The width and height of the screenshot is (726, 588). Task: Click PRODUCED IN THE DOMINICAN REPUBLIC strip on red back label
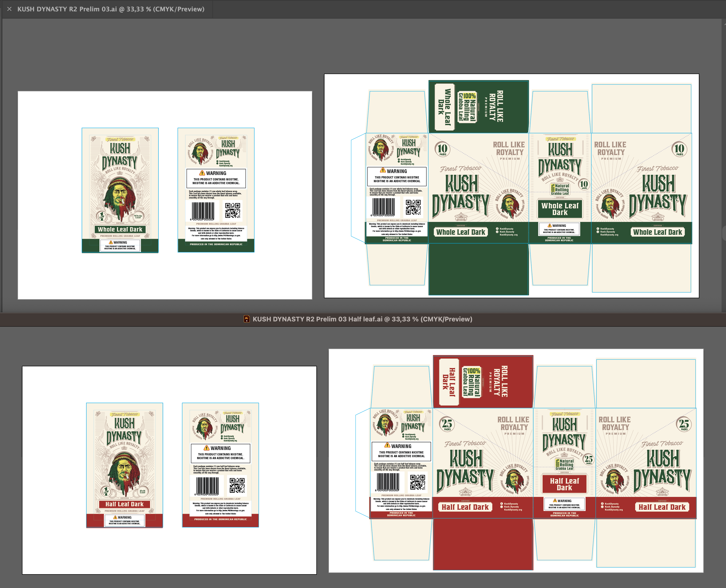click(220, 519)
